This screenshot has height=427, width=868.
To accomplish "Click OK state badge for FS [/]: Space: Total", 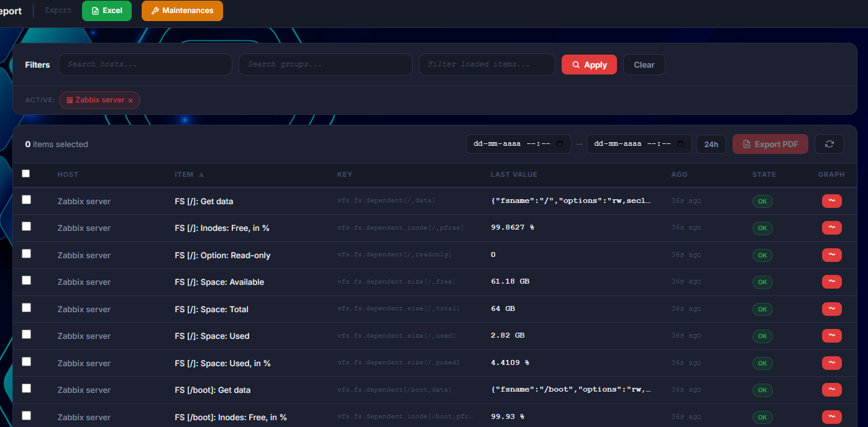I will pos(762,309).
